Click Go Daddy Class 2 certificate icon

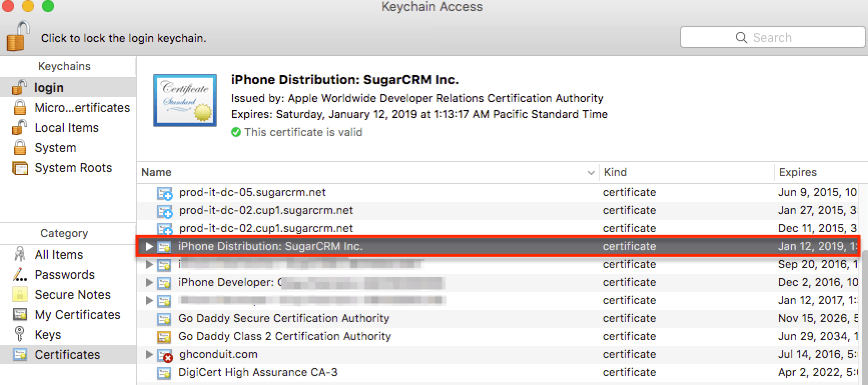[164, 337]
